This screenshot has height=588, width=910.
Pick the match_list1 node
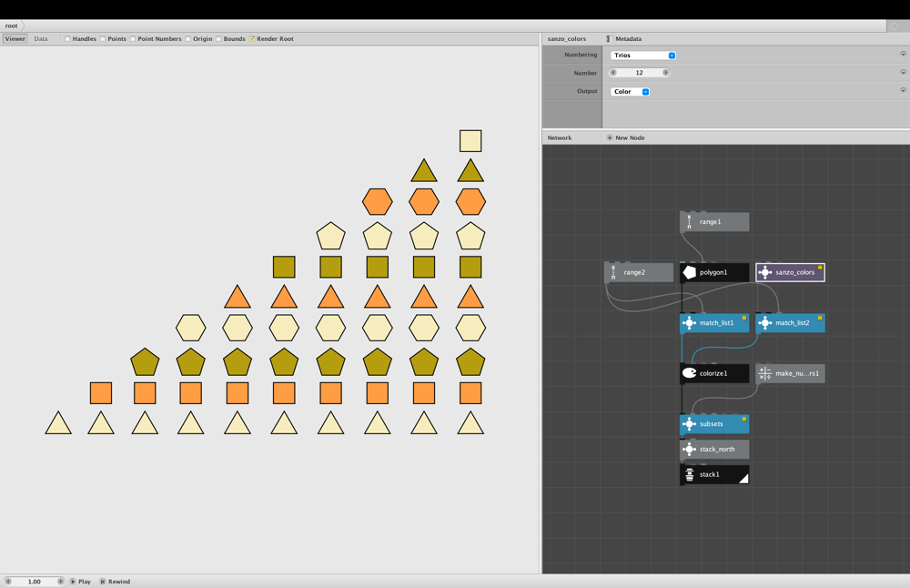pyautogui.click(x=713, y=323)
